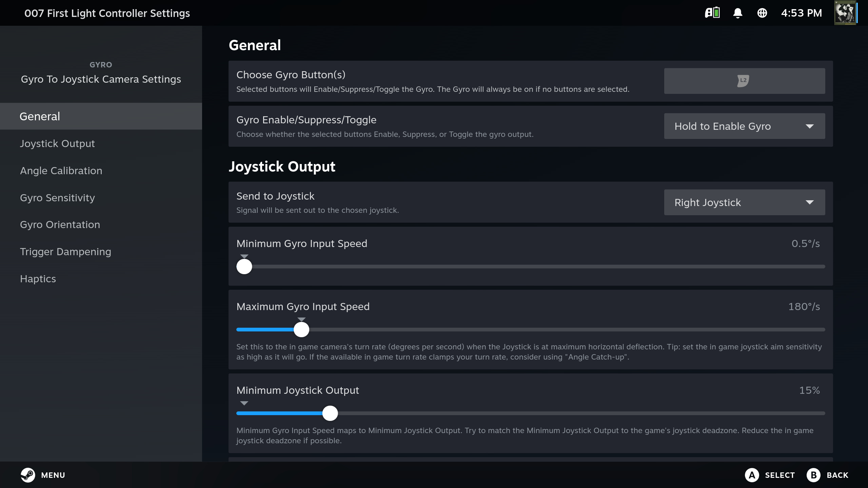The image size is (868, 488).
Task: Click the Minimum Gyro Input Speed slider handle
Action: pyautogui.click(x=244, y=266)
